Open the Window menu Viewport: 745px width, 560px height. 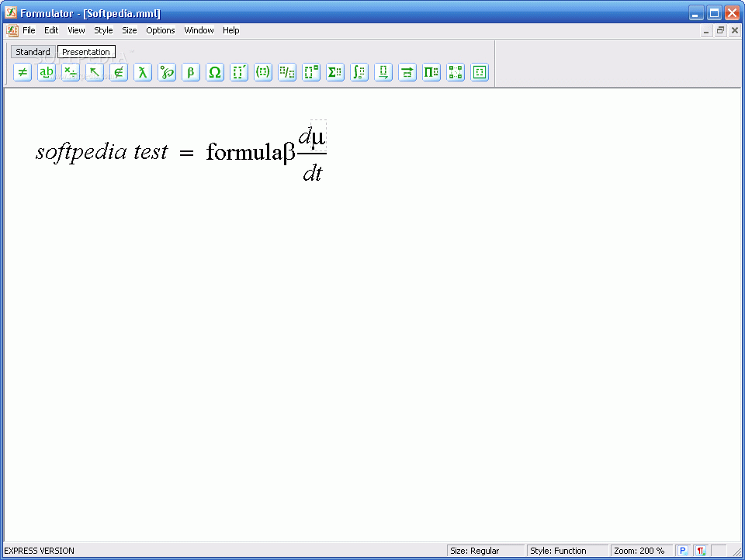tap(199, 30)
